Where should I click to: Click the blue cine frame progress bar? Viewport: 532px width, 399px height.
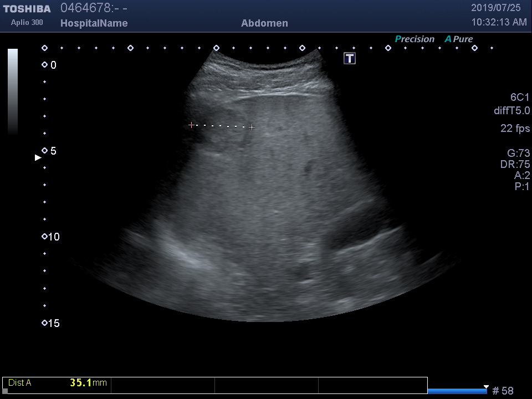click(457, 391)
